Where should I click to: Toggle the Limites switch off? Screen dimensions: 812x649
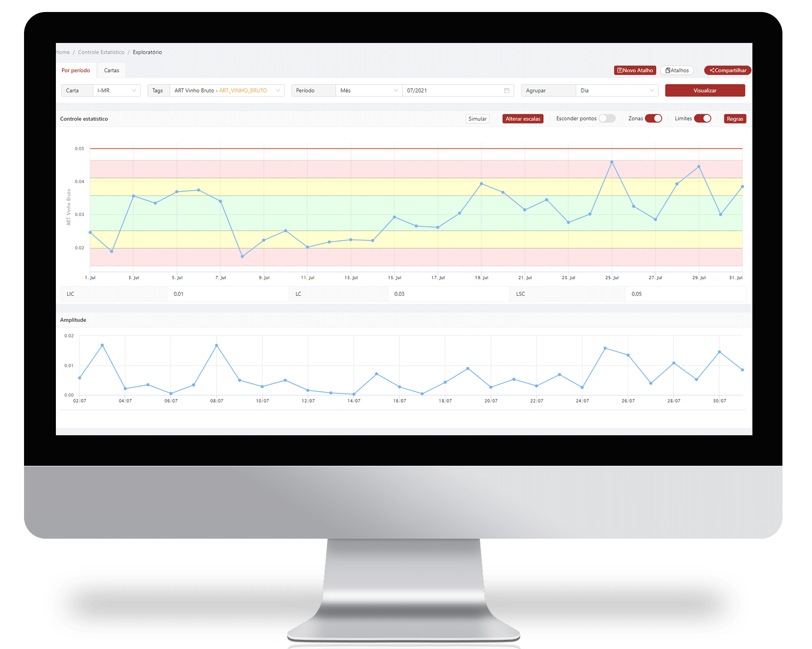703,119
